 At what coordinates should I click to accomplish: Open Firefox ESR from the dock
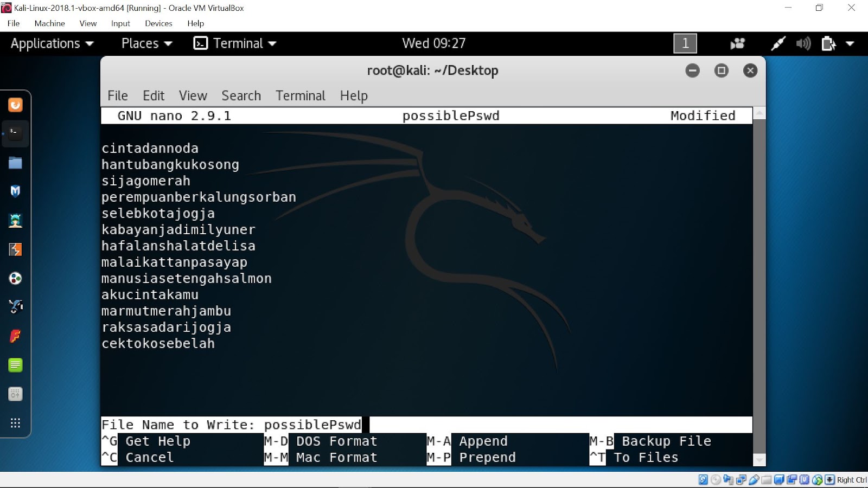point(15,105)
